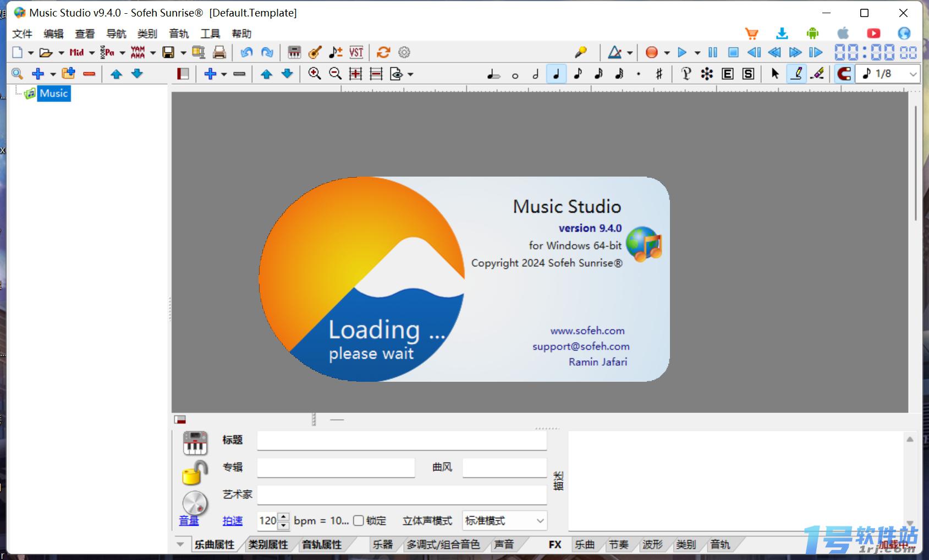Check the 锁定 checkbox
Image resolution: width=929 pixels, height=560 pixels.
(358, 520)
